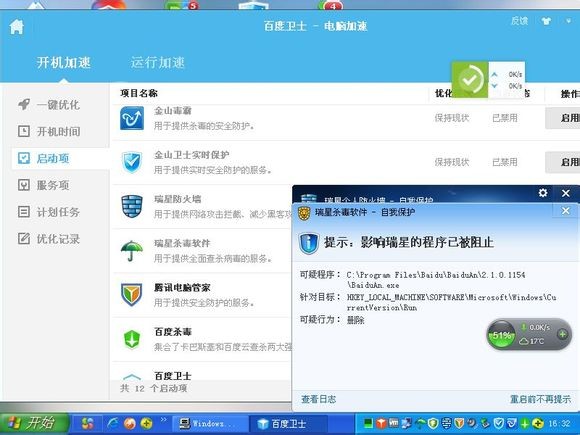This screenshot has width=580, height=435.
Task: Click the clock icon beside 开机时间
Action: click(24, 131)
